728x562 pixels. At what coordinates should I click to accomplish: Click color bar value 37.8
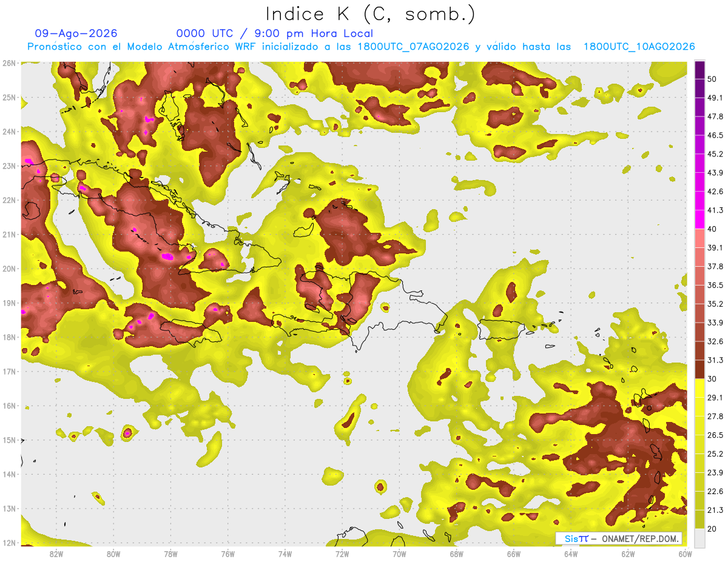pyautogui.click(x=715, y=266)
